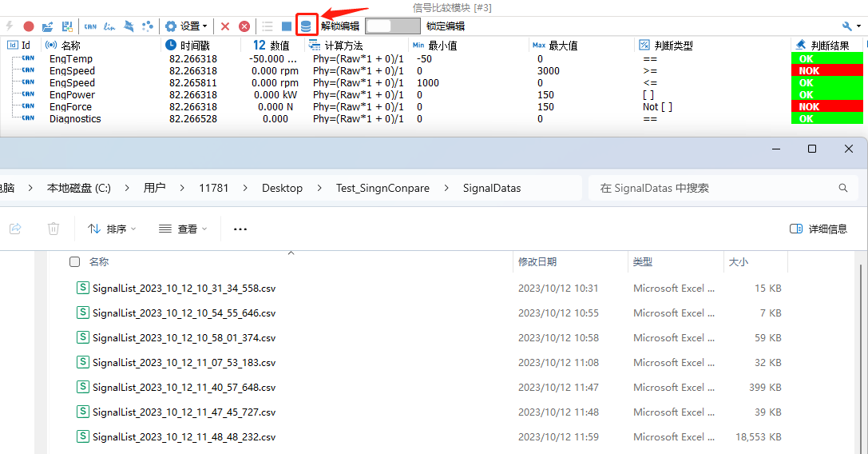Screen dimensions: 868x454
Task: Click the 在 SignalDatas 中搜索 search box
Action: (723, 188)
